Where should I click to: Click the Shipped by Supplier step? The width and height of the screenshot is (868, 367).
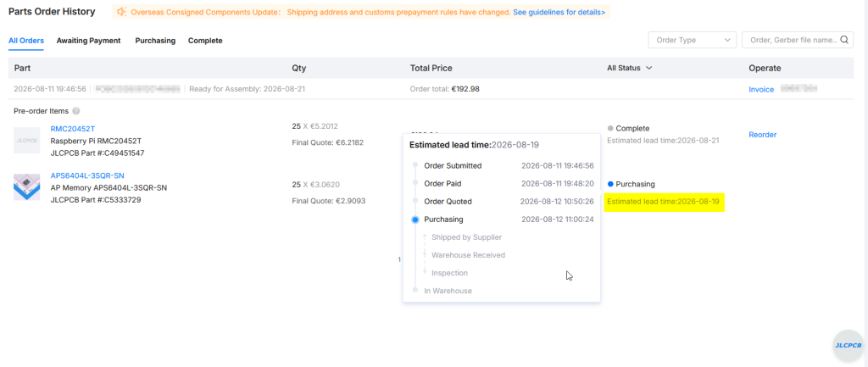pyautogui.click(x=467, y=237)
